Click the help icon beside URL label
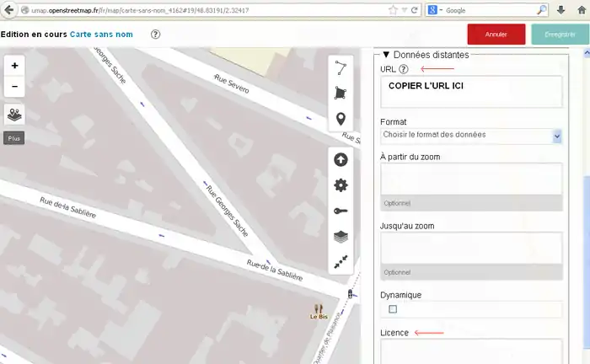Image resolution: width=590 pixels, height=364 pixels. 404,70
